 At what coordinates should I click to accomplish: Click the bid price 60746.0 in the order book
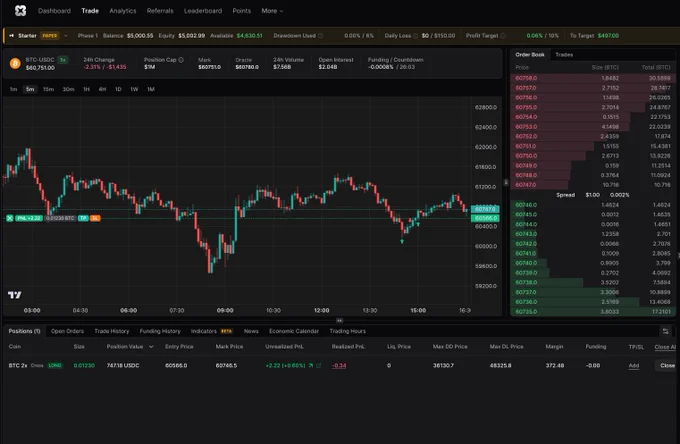click(526, 205)
